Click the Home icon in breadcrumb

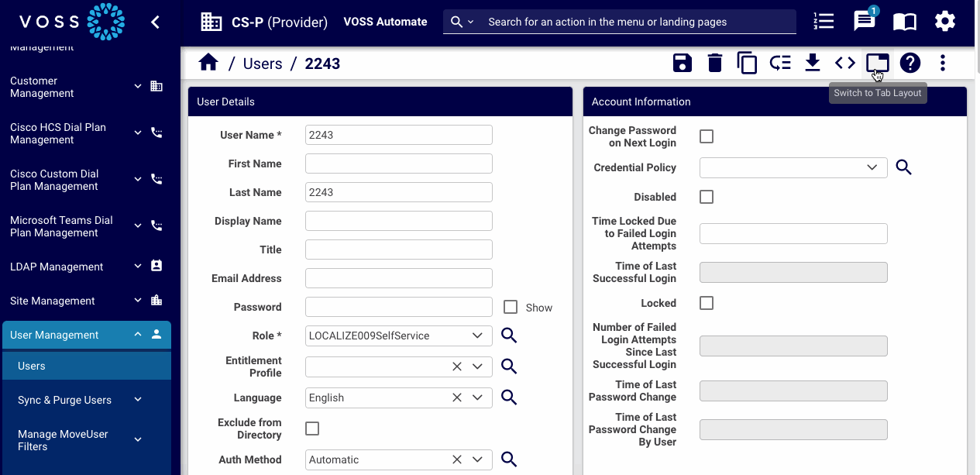click(208, 63)
